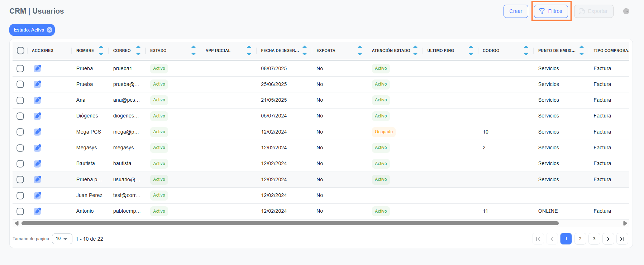Edit the Juan Perez user record
644x265 pixels.
point(37,195)
